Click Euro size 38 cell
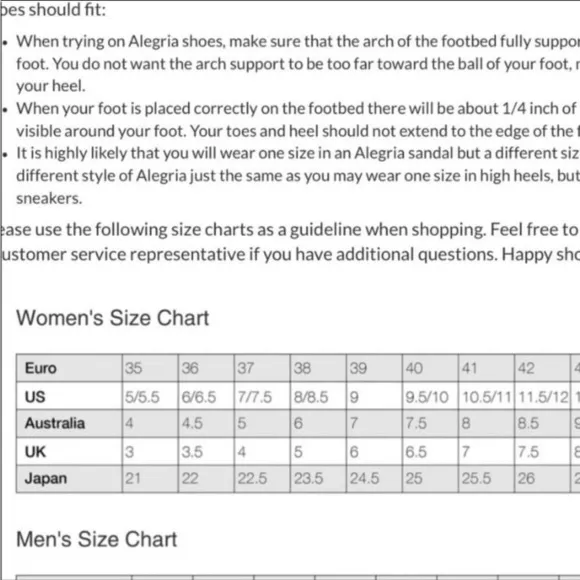This screenshot has height=580, width=580. point(318,368)
